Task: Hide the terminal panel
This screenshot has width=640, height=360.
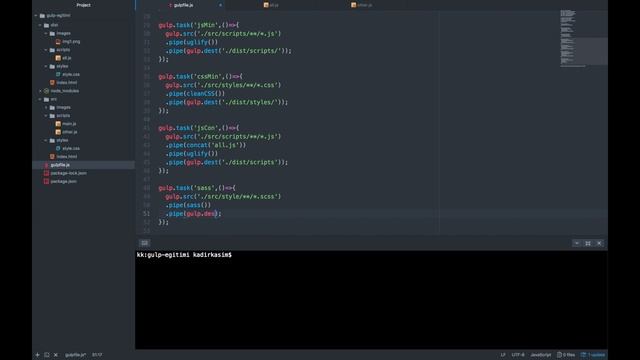Action: [x=577, y=243]
